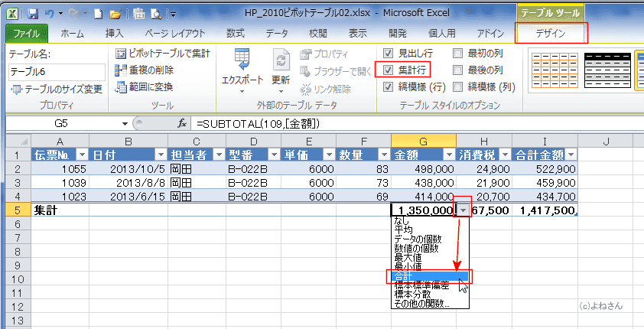Screen dimensions: 644x329
Task: Click the Export (エクスポート) icon
Action: point(242,61)
